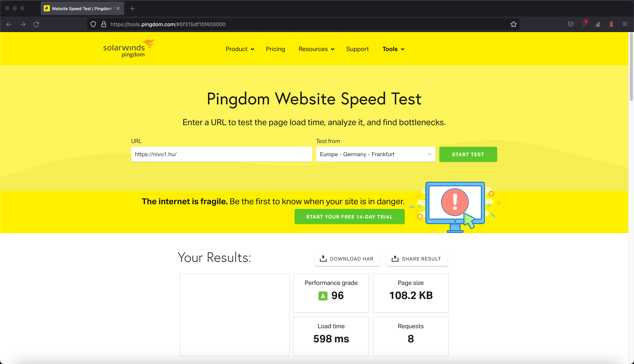Go back with the back arrow
This screenshot has width=634, height=364.
[9, 24]
